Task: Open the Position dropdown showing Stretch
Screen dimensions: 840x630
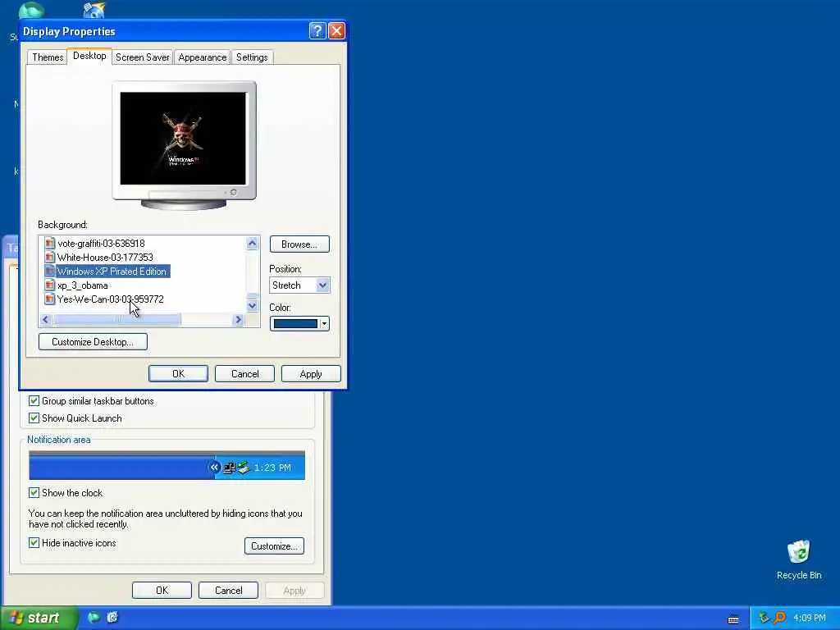Action: [x=299, y=285]
